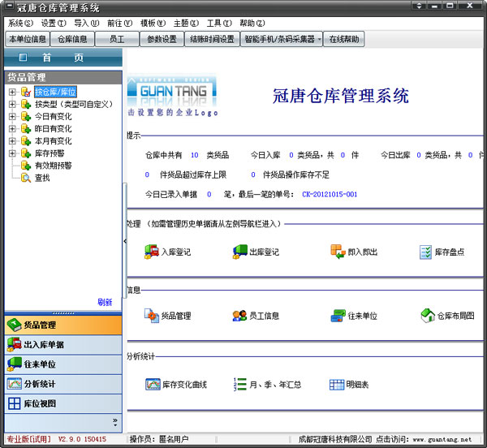Open the 模板(W) menu
This screenshot has width=487, height=448.
click(153, 24)
